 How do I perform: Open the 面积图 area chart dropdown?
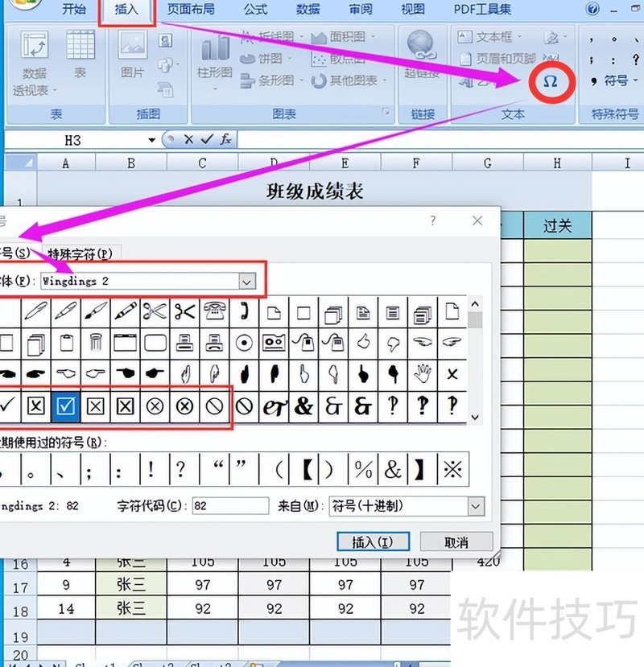point(343,37)
